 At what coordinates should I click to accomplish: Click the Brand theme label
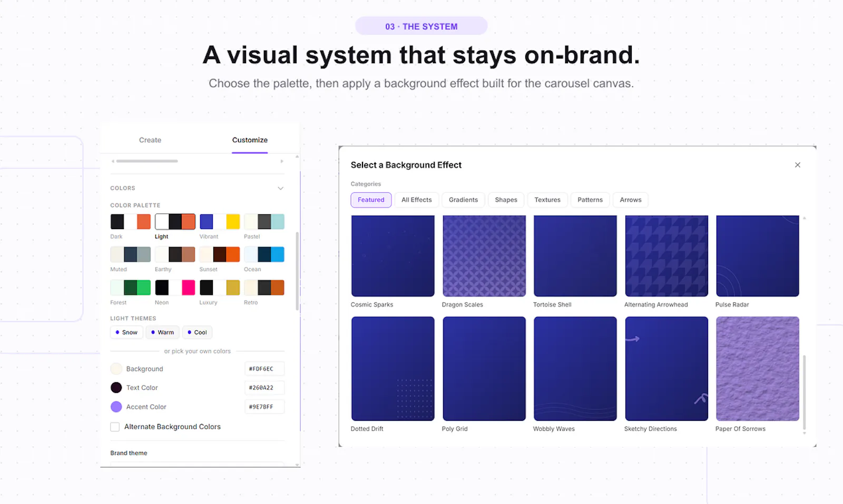pos(129,453)
